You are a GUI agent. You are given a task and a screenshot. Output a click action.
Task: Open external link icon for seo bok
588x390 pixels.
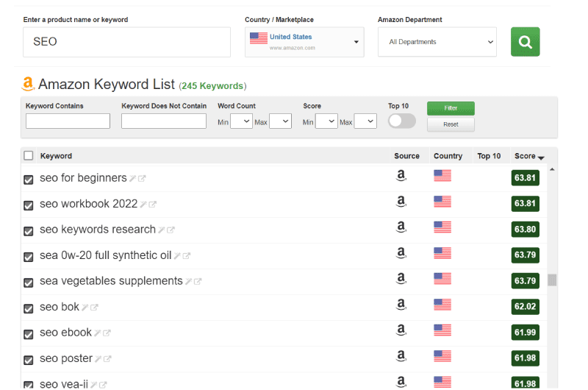pos(94,308)
